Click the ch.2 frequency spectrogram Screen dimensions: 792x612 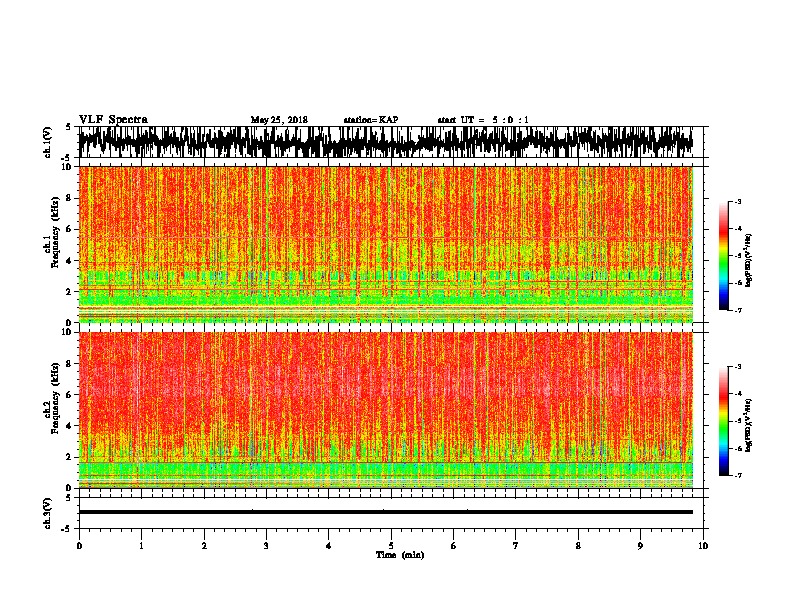click(385, 410)
